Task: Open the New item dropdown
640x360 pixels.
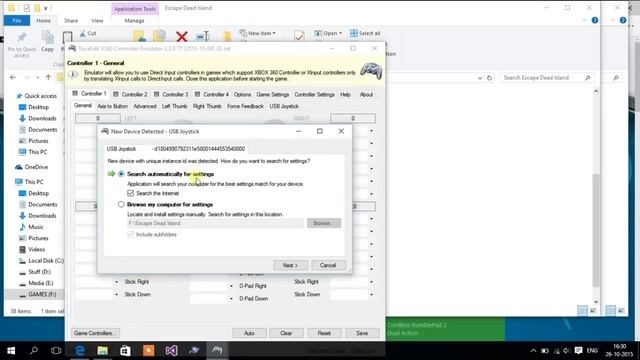Action: coord(257,33)
